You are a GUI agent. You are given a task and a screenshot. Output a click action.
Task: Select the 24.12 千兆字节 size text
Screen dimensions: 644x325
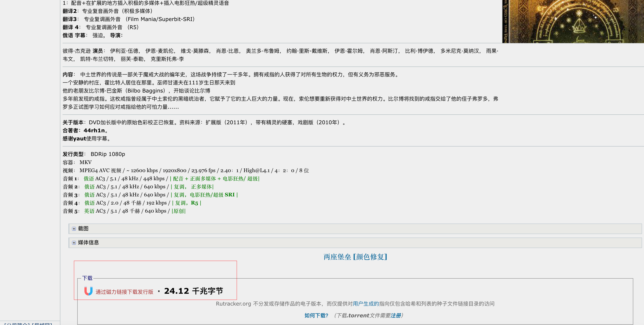(x=193, y=291)
